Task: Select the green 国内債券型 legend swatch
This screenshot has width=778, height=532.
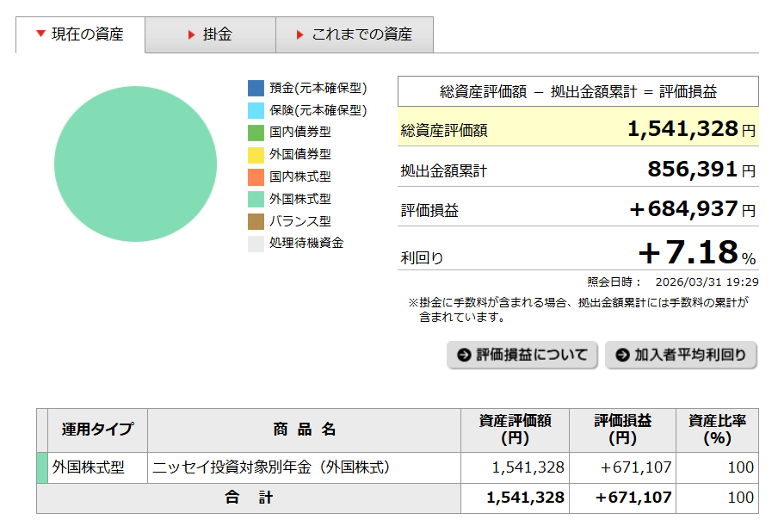Action: tap(256, 133)
